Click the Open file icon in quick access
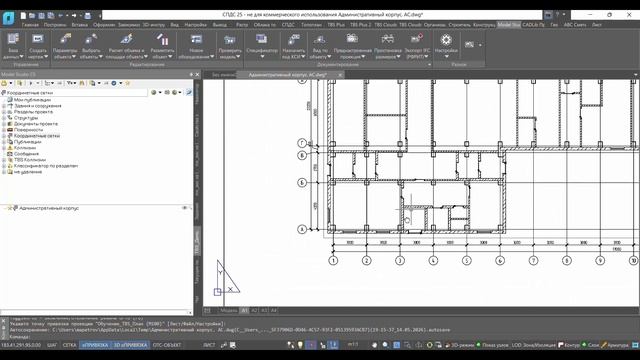The image size is (640, 360). [x=32, y=16]
